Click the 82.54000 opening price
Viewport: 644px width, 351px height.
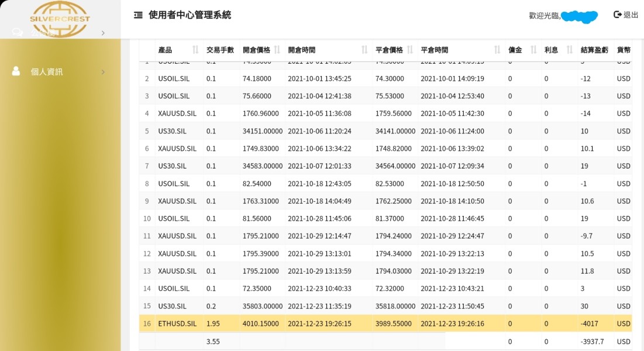[x=257, y=184]
